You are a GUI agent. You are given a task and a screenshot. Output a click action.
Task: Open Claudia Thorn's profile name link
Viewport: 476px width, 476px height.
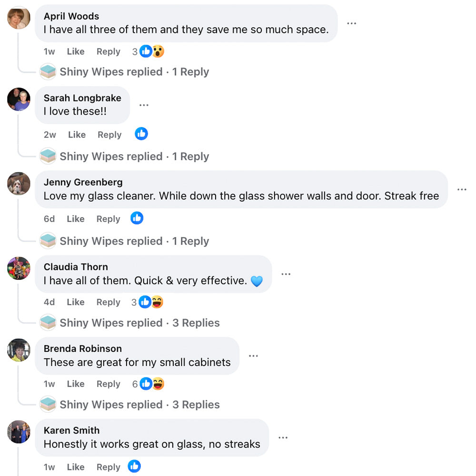pos(76,267)
